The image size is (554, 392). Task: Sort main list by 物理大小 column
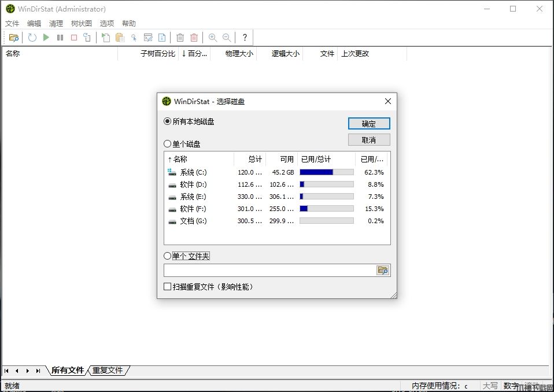click(234, 54)
